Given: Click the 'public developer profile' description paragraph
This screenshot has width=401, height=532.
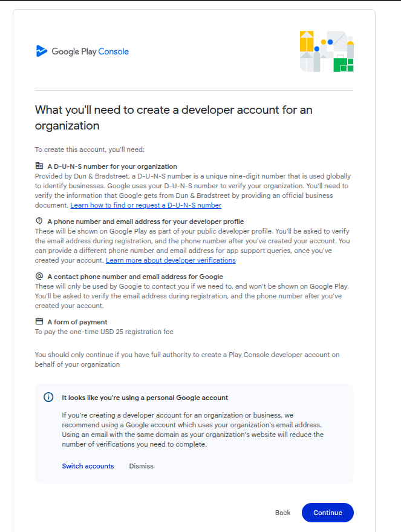Looking at the screenshot, I should 192,246.
